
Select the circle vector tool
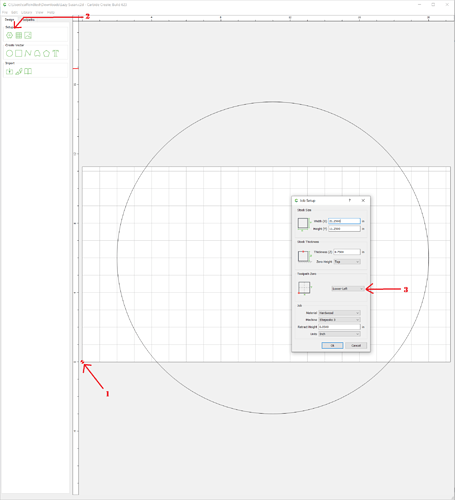click(9, 53)
